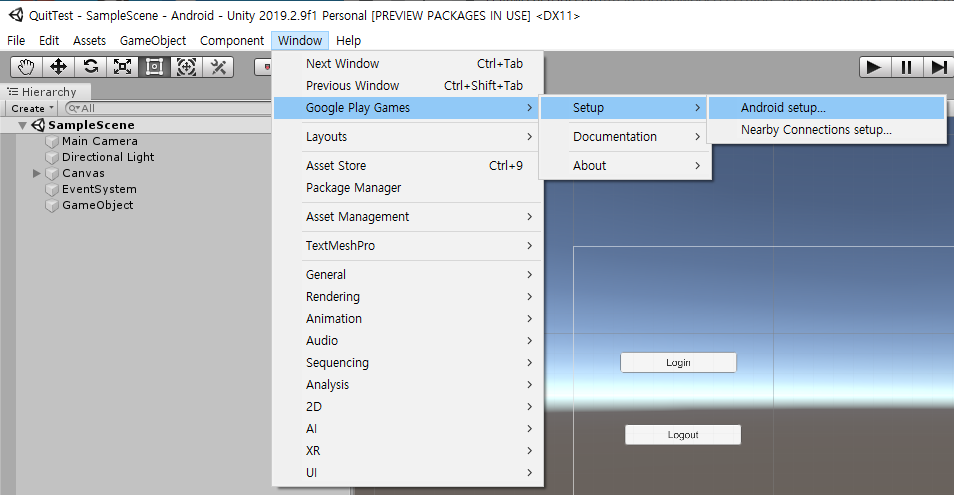Open the TextMeshPro submenu
Image resolution: width=954 pixels, height=495 pixels.
(408, 246)
